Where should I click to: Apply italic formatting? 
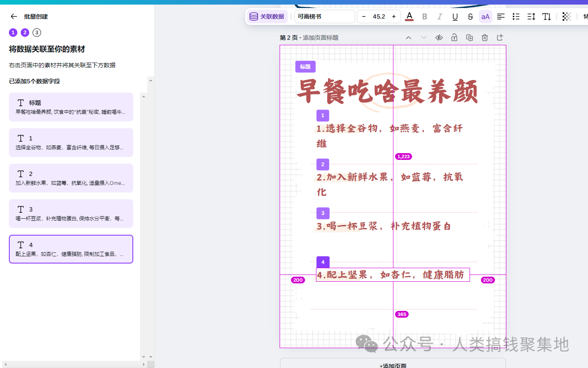click(x=440, y=16)
